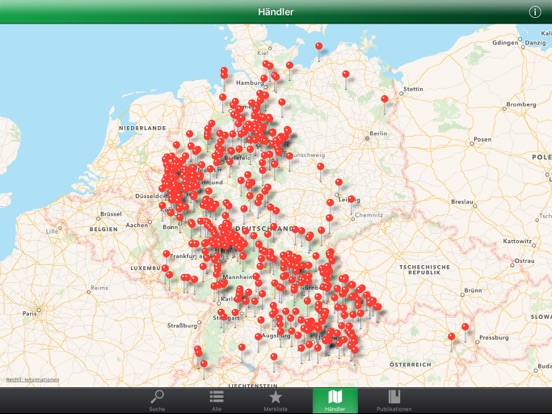Tap the Straßburg city label

[182, 326]
